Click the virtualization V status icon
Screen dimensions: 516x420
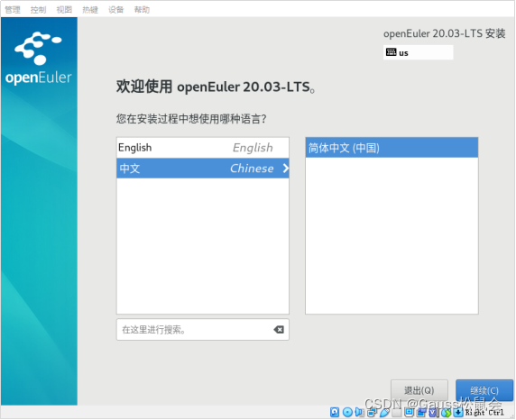(433, 413)
